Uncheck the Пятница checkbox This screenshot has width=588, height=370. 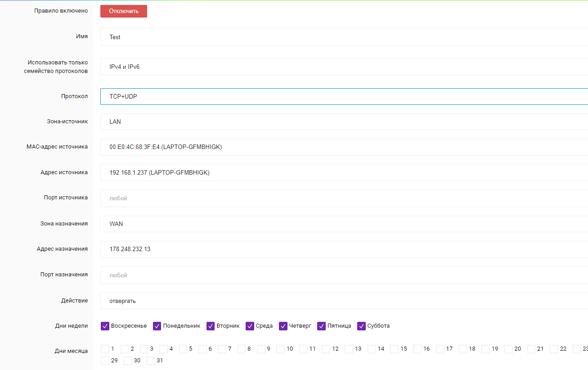click(322, 326)
